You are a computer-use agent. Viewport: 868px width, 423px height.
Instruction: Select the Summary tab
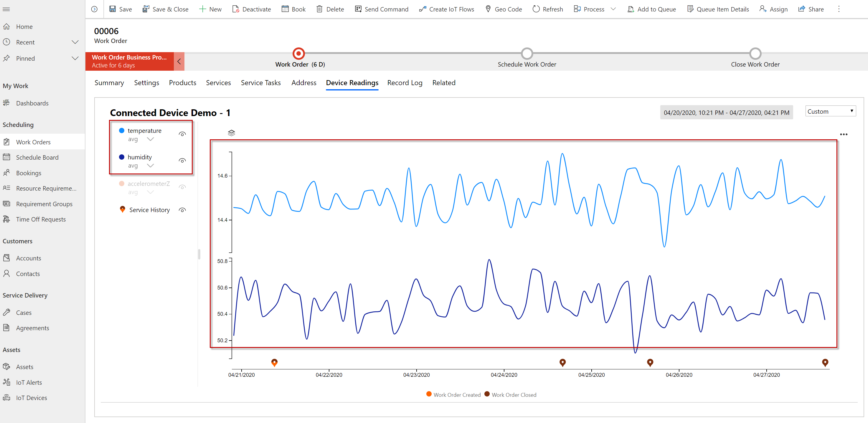point(109,82)
